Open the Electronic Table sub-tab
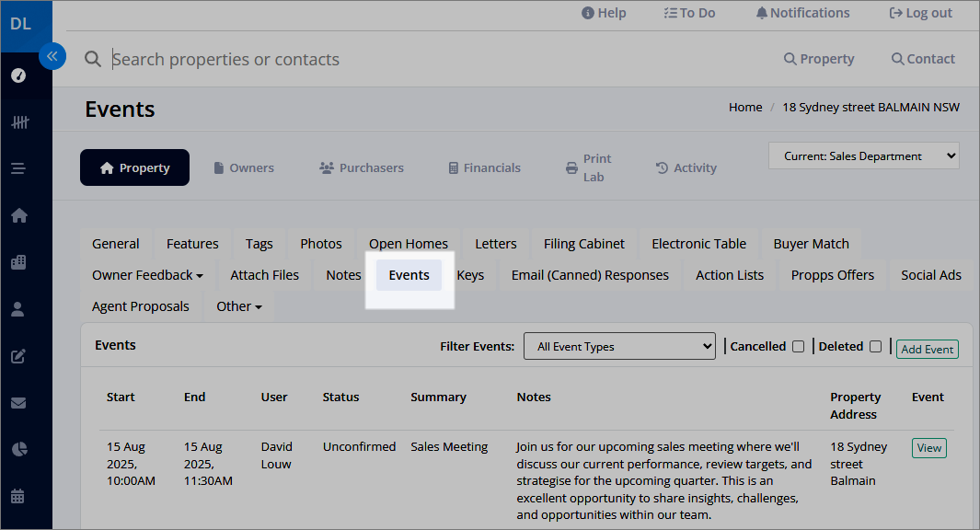The height and width of the screenshot is (530, 980). [698, 244]
